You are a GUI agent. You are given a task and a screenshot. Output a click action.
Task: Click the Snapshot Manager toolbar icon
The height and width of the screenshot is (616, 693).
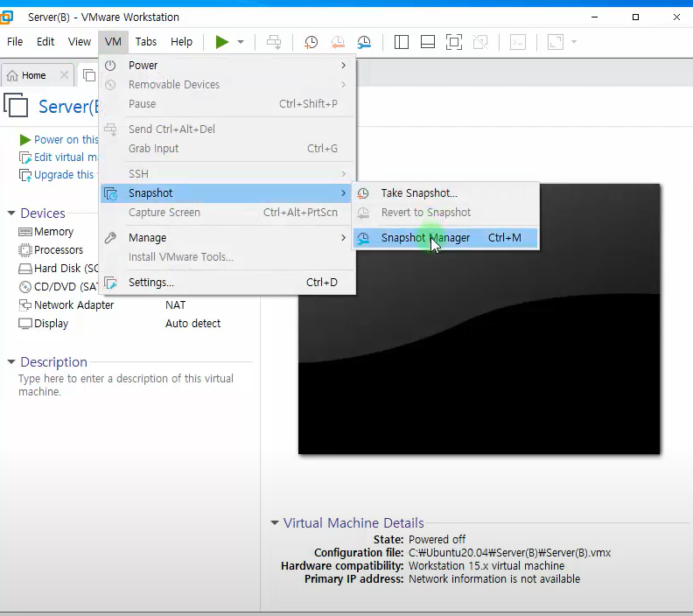[364, 42]
